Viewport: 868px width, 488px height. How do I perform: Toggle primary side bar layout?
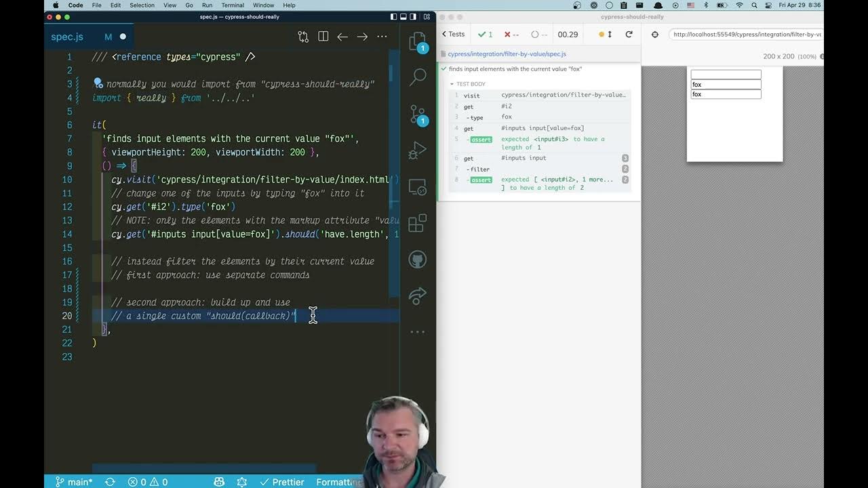[x=395, y=17]
